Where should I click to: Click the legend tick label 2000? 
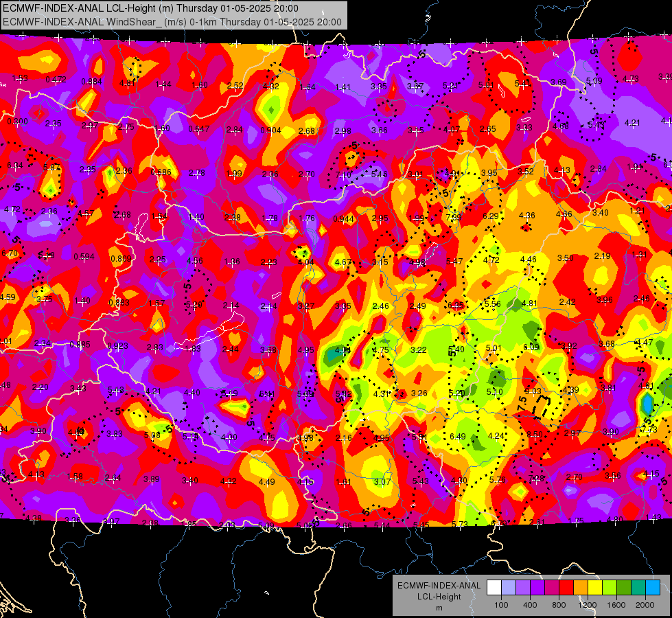(645, 605)
